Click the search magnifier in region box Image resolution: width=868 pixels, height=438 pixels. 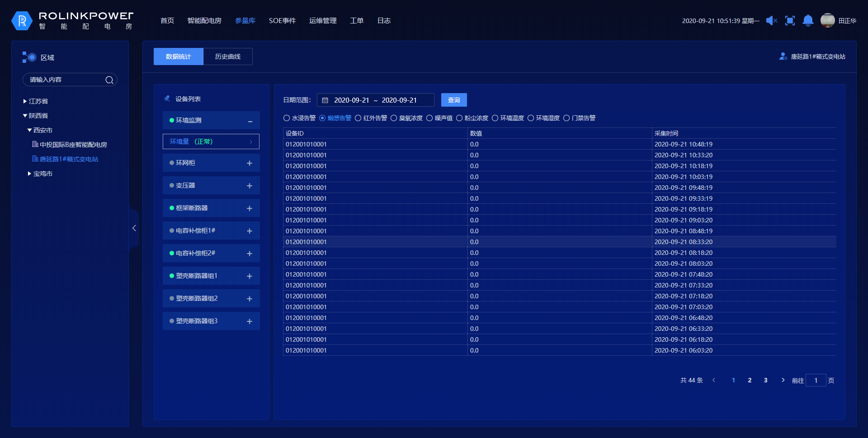pos(109,80)
